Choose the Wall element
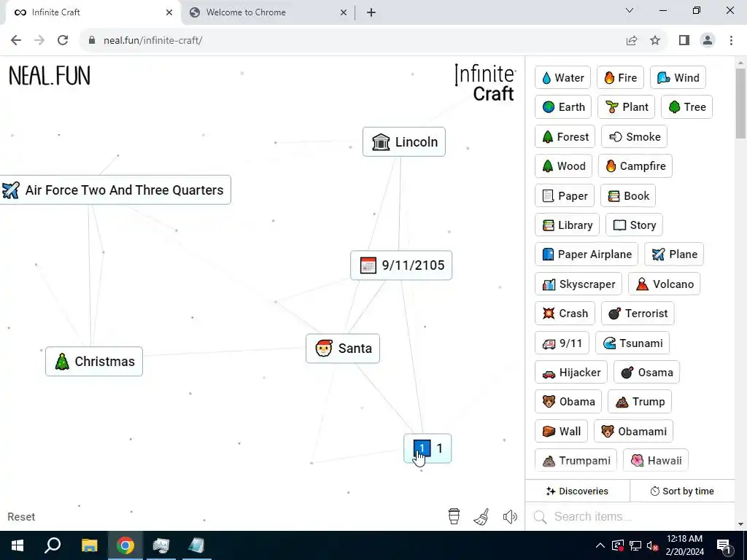 (561, 432)
